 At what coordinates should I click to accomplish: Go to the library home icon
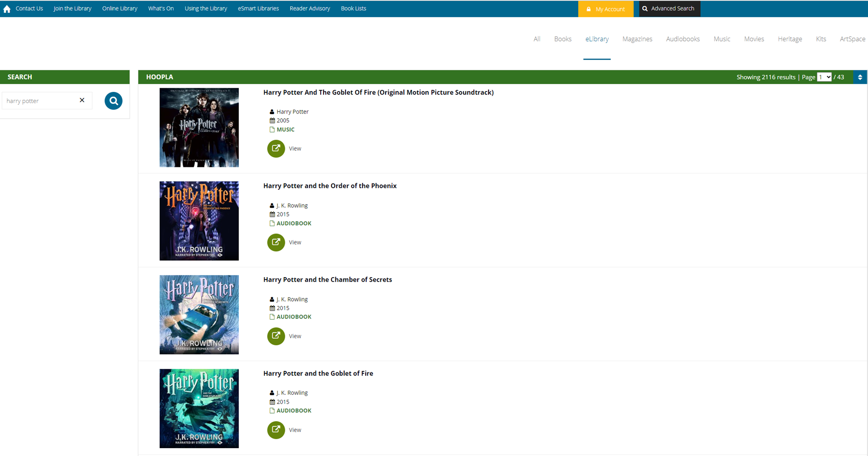[x=7, y=9]
